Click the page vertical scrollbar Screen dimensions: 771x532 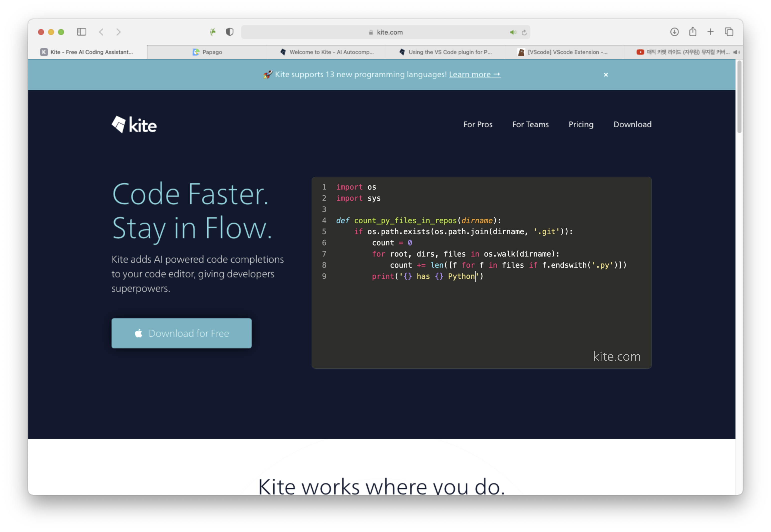(x=739, y=97)
